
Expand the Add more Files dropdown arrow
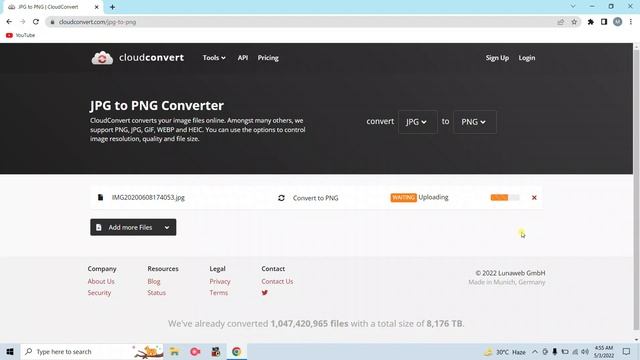pyautogui.click(x=167, y=227)
